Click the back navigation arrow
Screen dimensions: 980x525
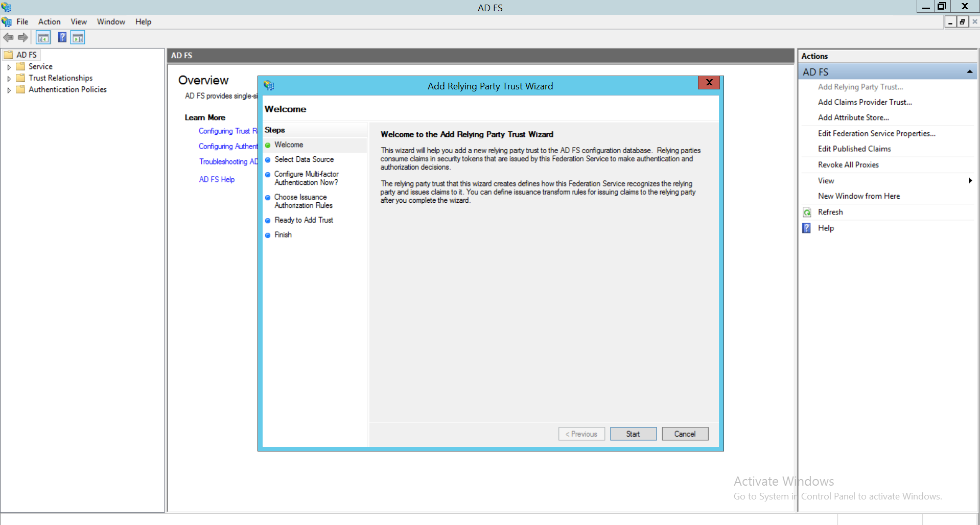pos(8,37)
